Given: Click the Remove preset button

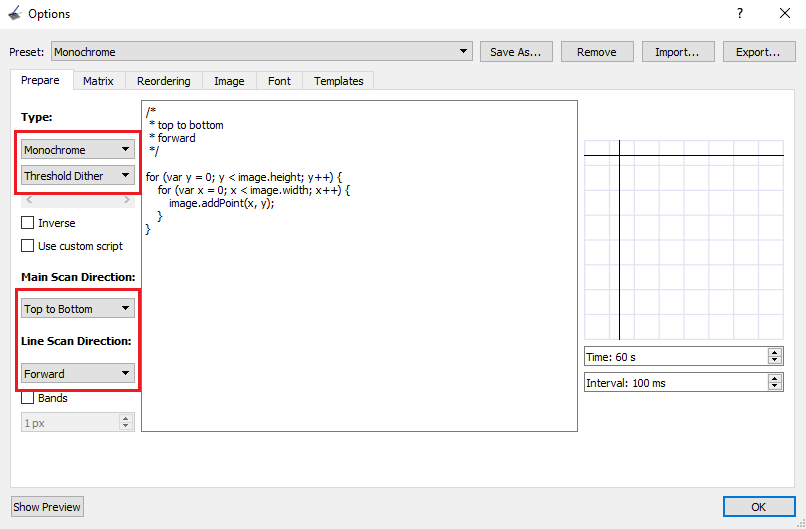Looking at the screenshot, I should [x=596, y=51].
